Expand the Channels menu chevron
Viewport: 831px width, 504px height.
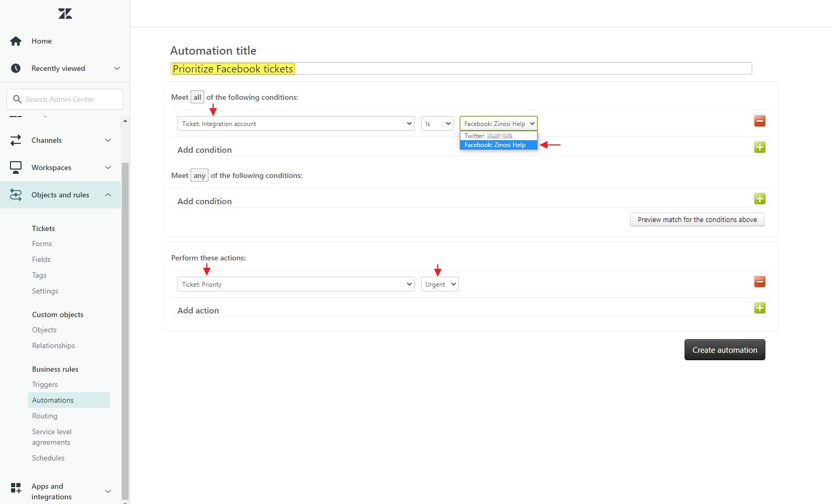pyautogui.click(x=108, y=140)
